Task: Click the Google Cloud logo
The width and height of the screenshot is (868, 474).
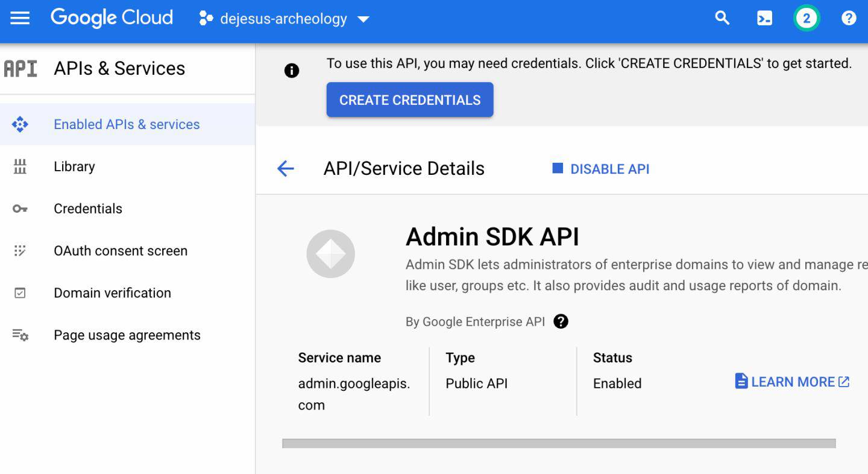Action: click(112, 18)
